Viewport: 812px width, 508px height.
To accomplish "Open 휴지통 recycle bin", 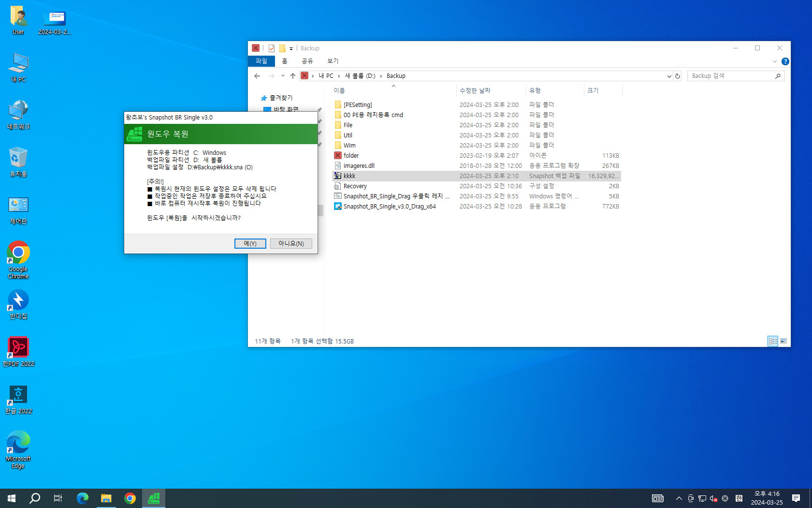I will click(x=18, y=163).
